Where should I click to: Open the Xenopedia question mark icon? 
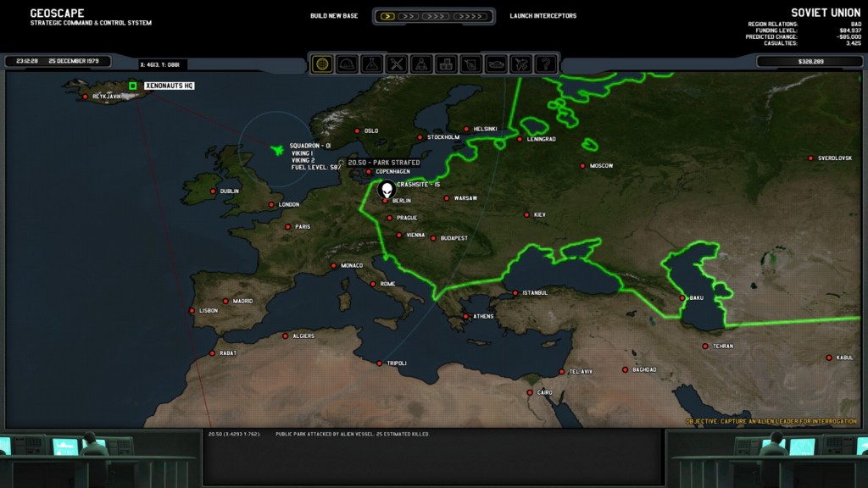[x=546, y=64]
